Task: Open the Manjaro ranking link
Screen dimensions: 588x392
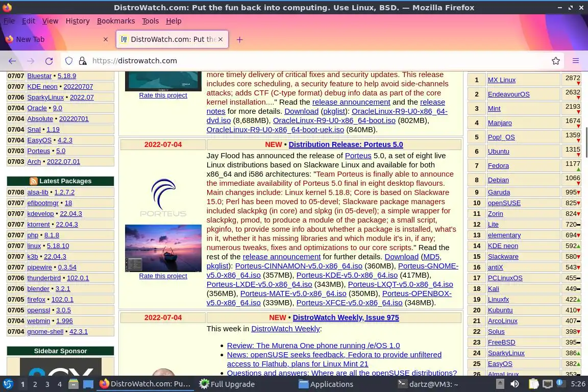Action: pos(500,122)
